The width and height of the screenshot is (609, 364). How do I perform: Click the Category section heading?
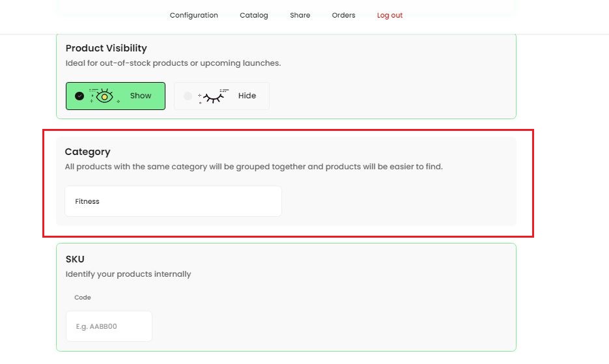(87, 152)
